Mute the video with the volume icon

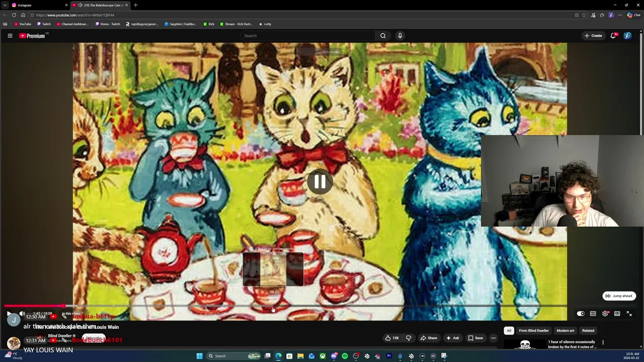click(x=22, y=314)
